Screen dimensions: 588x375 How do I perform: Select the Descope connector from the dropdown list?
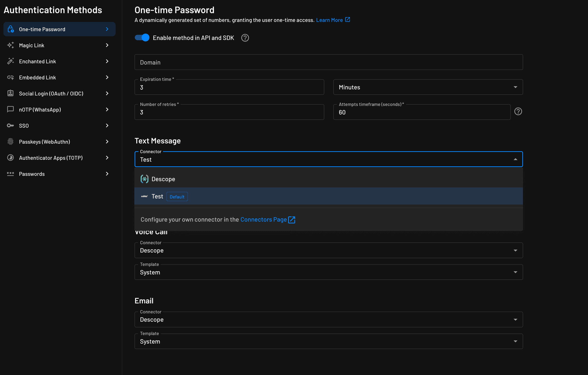163,179
